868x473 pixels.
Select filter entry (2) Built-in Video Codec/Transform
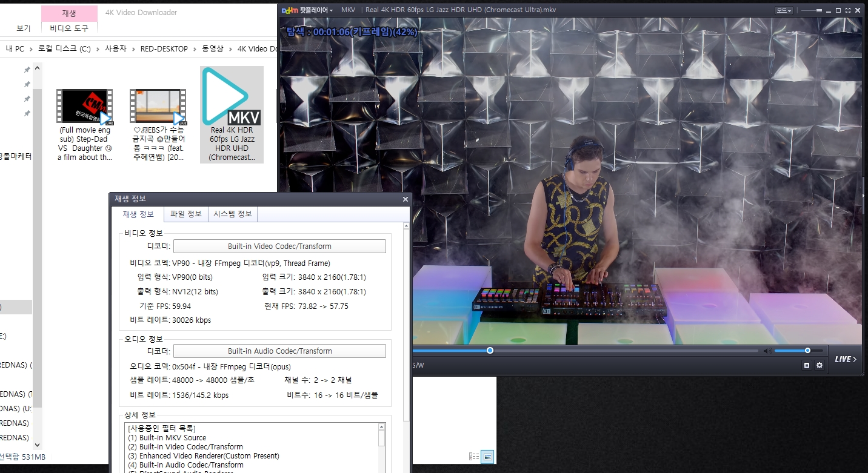click(185, 447)
